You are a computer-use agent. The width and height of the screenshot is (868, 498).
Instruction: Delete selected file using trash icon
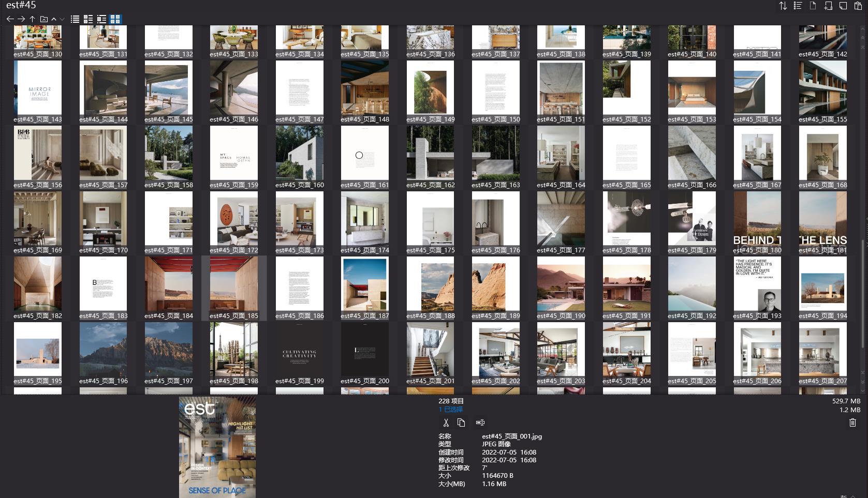coord(852,422)
